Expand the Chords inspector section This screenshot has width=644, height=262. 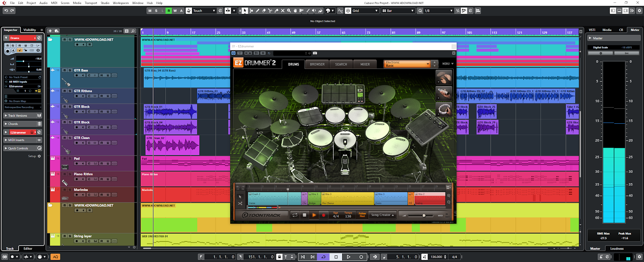[23, 124]
